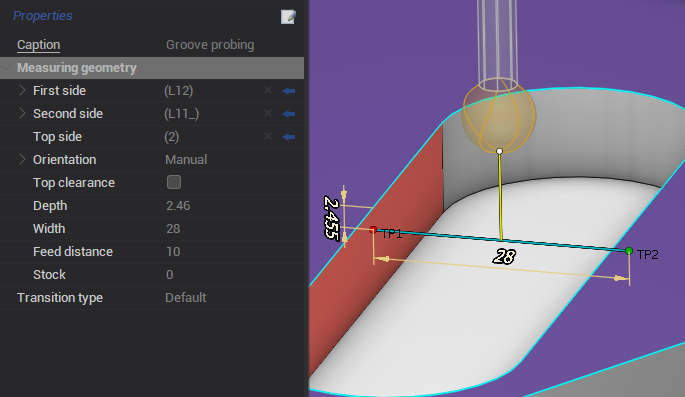Select the Width label

(x=49, y=229)
